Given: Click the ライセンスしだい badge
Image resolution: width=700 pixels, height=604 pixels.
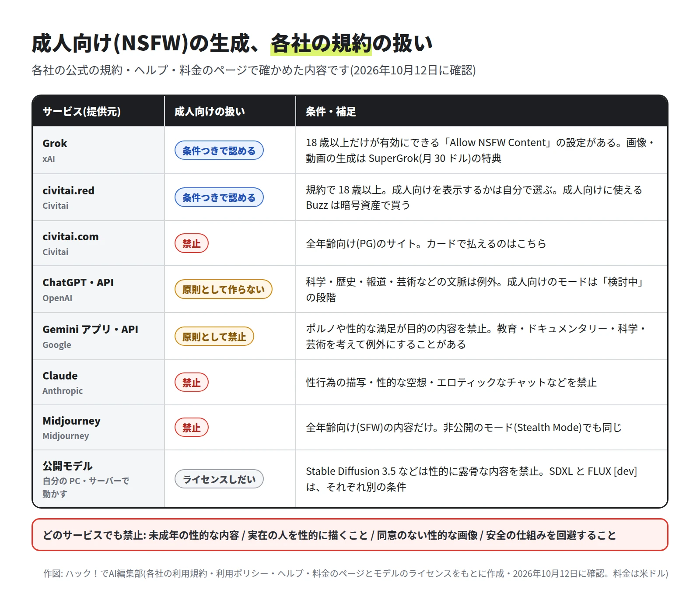Looking at the screenshot, I should coord(219,479).
